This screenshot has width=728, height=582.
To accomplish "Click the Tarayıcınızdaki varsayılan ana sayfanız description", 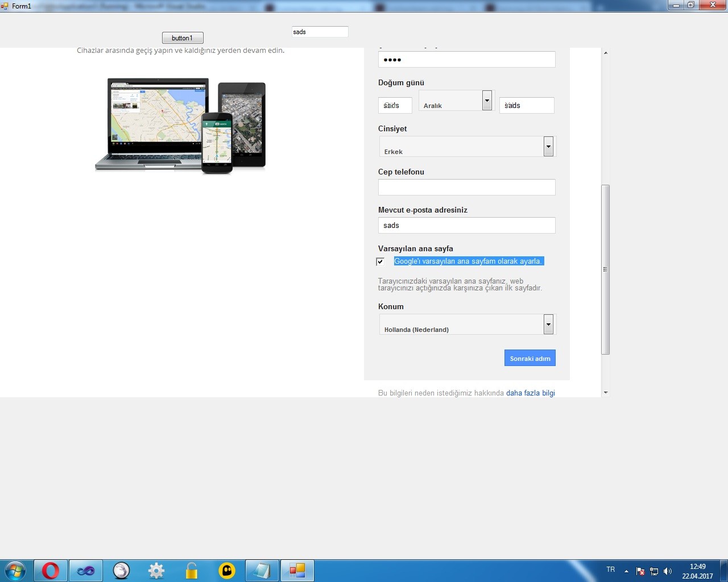I will pos(460,284).
